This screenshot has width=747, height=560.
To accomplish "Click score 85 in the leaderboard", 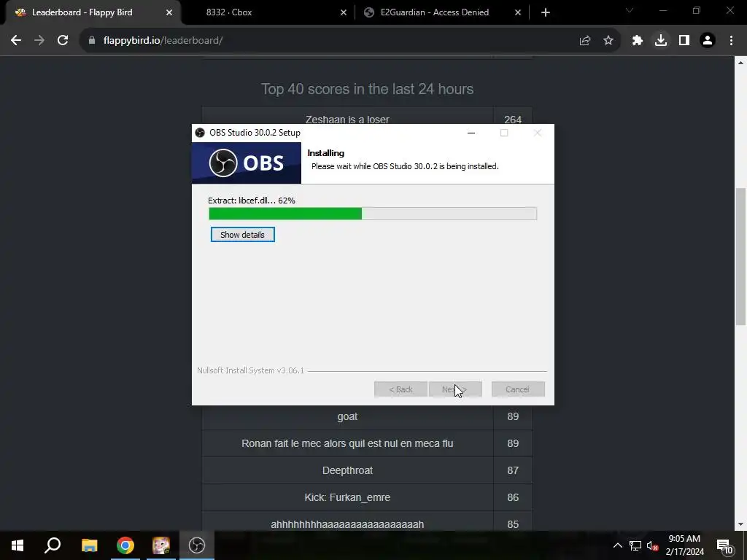I will coord(513,524).
